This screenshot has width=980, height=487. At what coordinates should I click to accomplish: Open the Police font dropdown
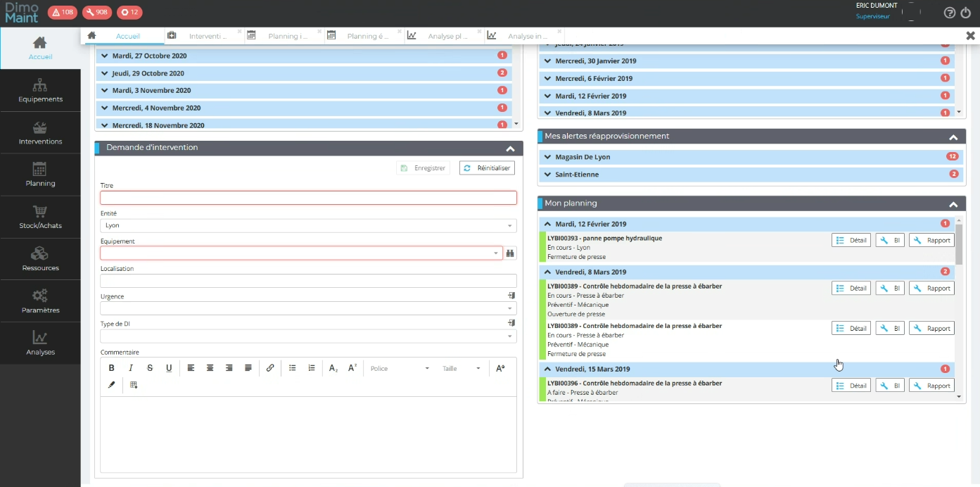399,369
